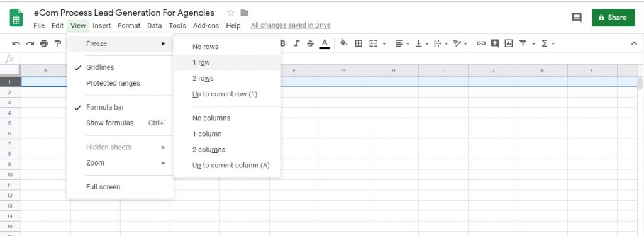Choose 1 row freeze option
Screen dimensions: 644x236
(227, 62)
